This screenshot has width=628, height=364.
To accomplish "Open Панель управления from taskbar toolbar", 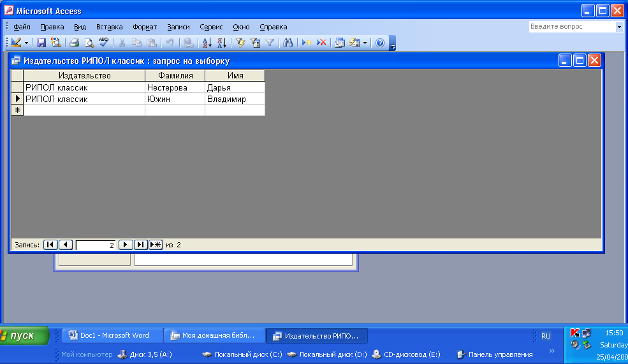I will tap(495, 354).
